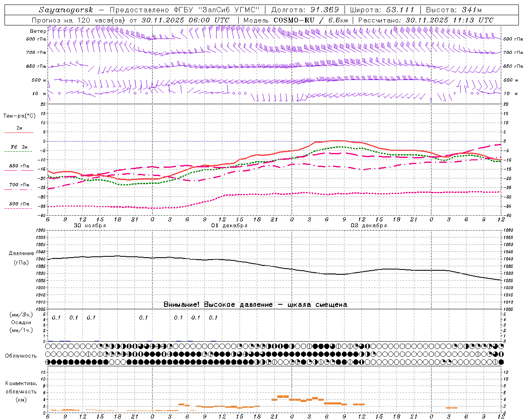This screenshot has height=420, width=525.
Task: Click the 'Высота: 341м' elevation text
Action: coord(454,10)
